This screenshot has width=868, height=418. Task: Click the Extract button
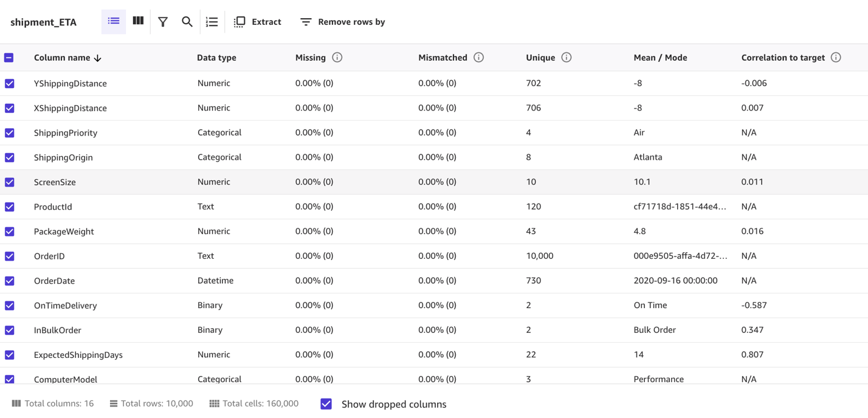(258, 22)
